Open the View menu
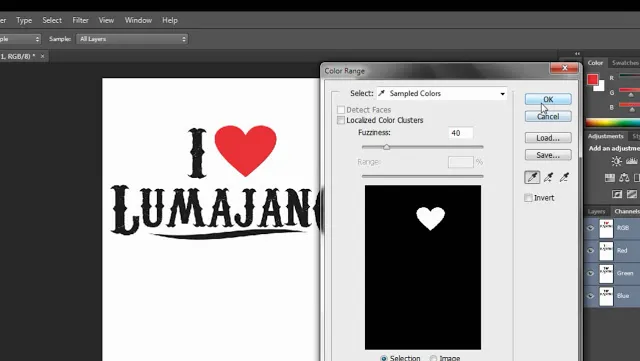 pos(106,20)
